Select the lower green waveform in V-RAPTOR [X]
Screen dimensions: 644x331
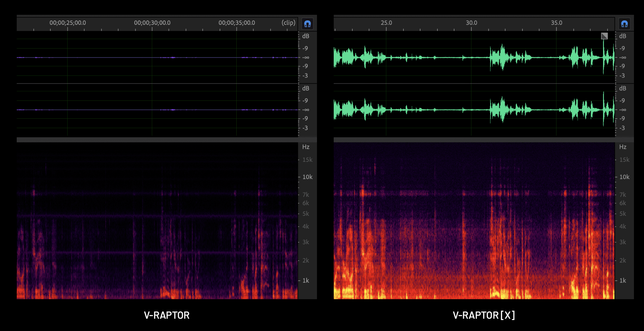pyautogui.click(x=474, y=110)
